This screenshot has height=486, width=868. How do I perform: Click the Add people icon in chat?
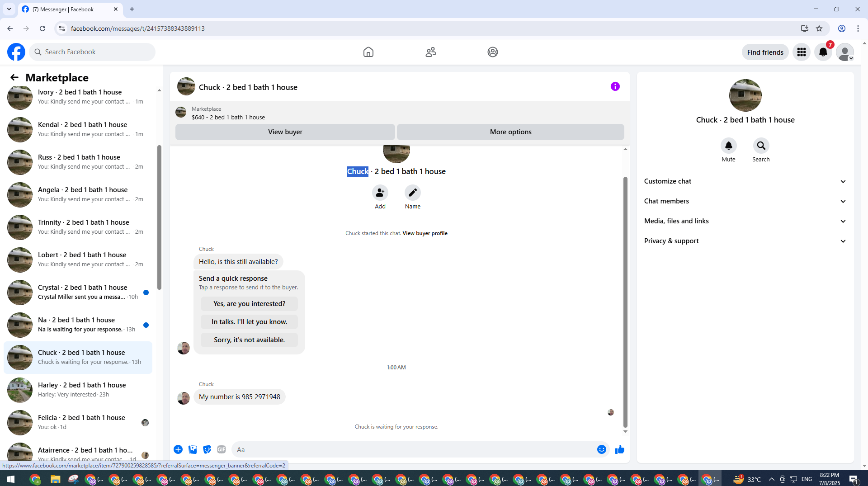point(380,193)
